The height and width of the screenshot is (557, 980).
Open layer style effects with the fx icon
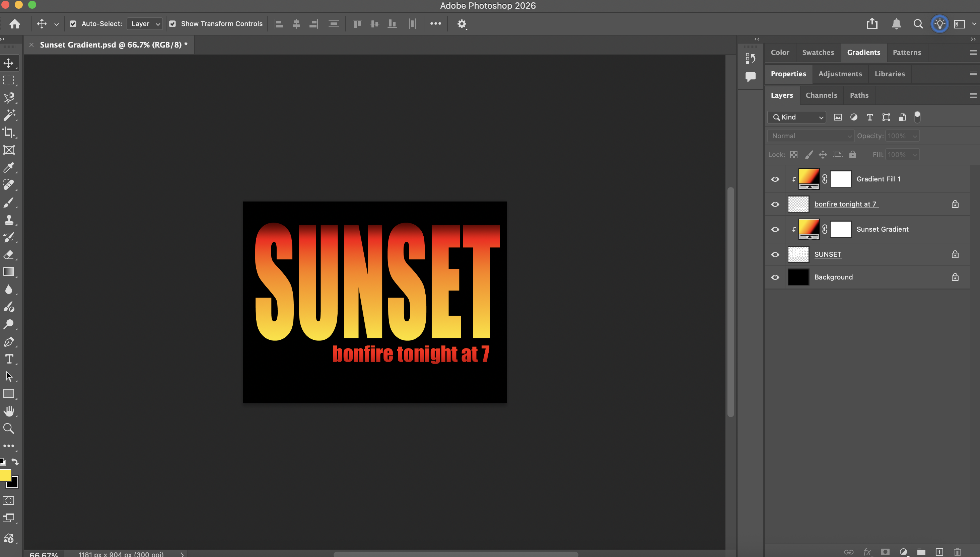(867, 552)
